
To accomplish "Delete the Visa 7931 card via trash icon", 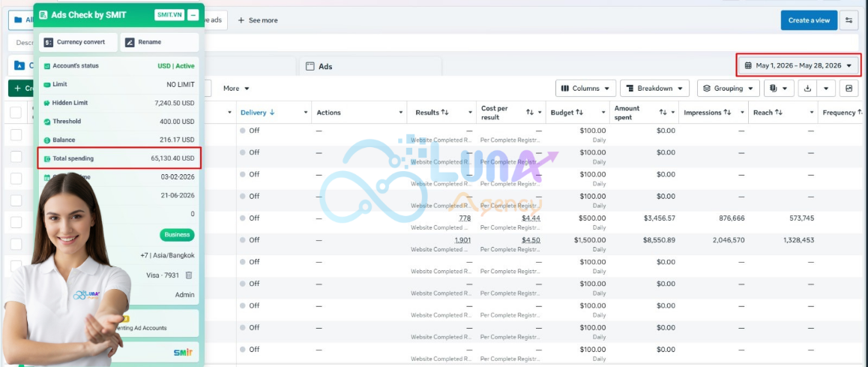I will point(189,275).
